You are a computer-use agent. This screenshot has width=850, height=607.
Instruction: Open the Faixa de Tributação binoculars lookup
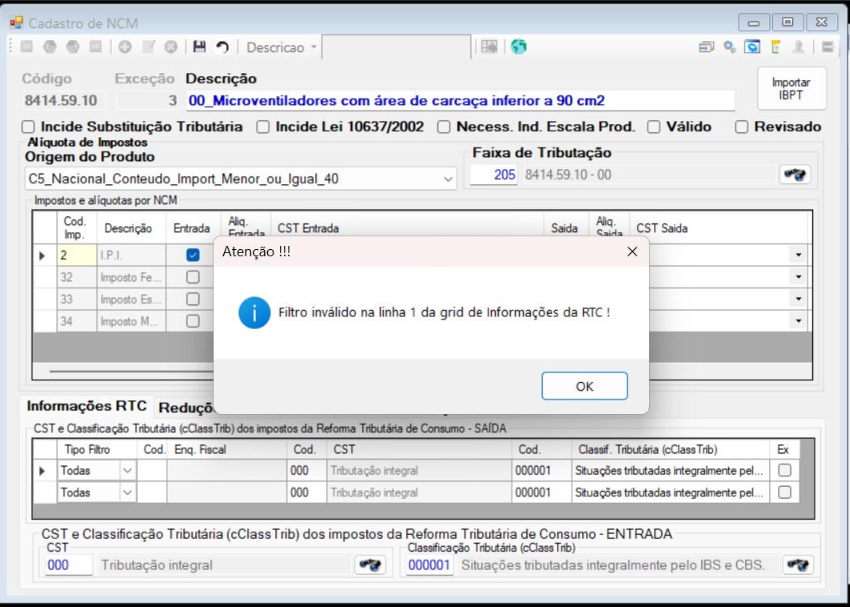[795, 175]
